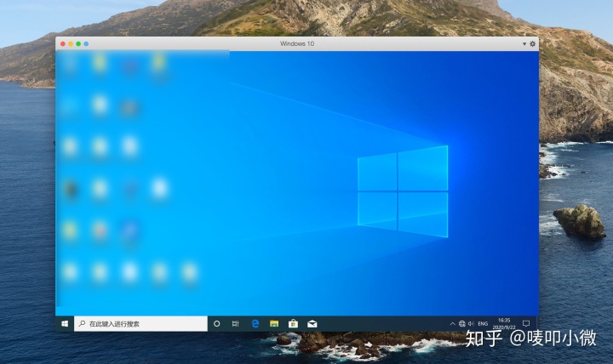Click the blue Coherence button in title bar
Screen dimensions: 613x364
(x=86, y=43)
